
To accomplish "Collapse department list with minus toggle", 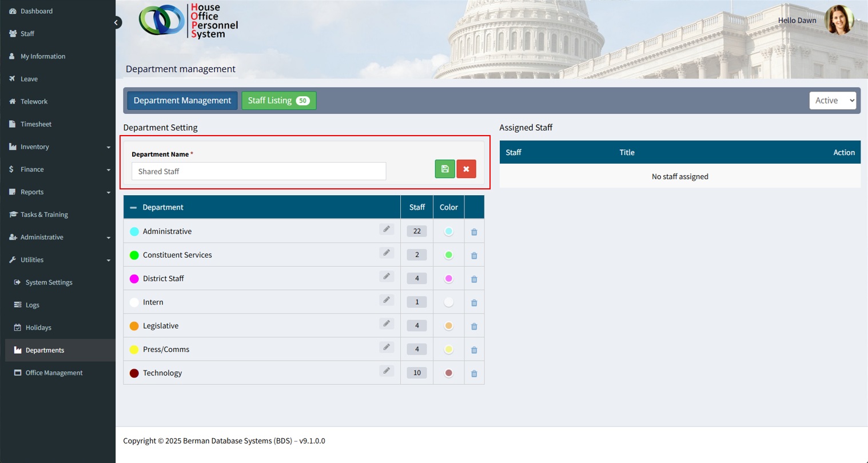I will point(133,208).
